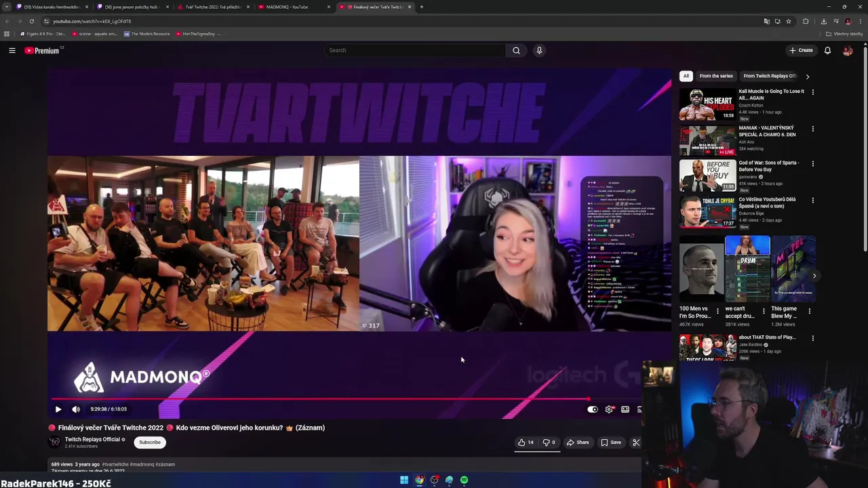Open The Models Resource bookmark

coord(147,34)
